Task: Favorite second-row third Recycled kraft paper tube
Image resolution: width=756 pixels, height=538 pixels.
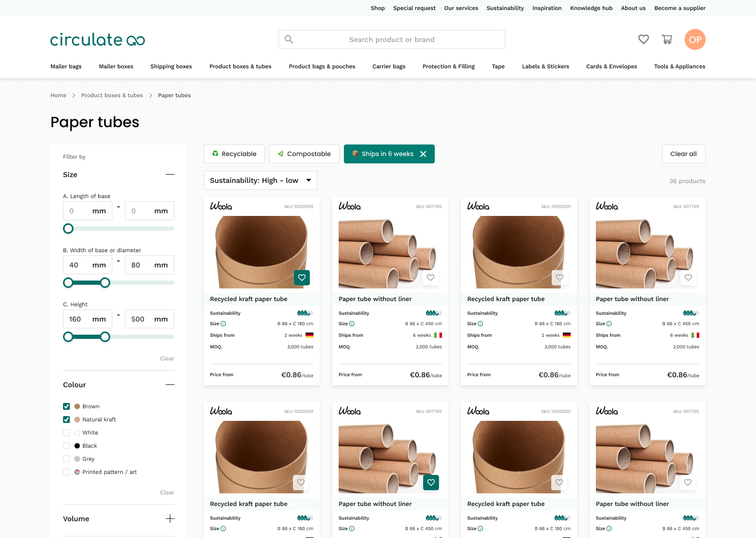Action: 559,482
